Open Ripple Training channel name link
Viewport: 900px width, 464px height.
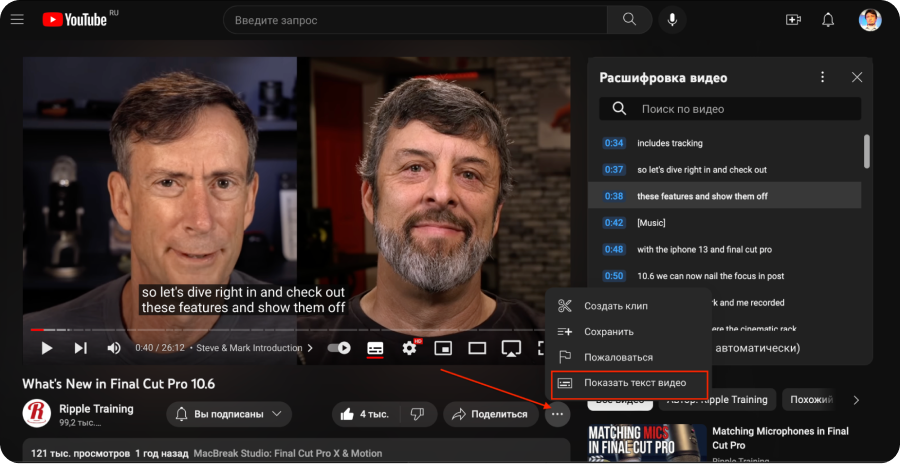pos(96,409)
